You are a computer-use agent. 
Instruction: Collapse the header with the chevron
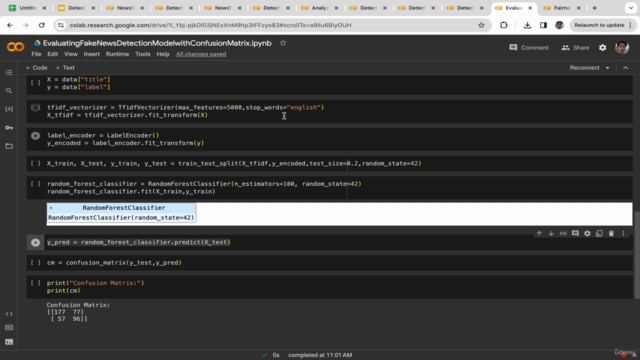coord(626,68)
